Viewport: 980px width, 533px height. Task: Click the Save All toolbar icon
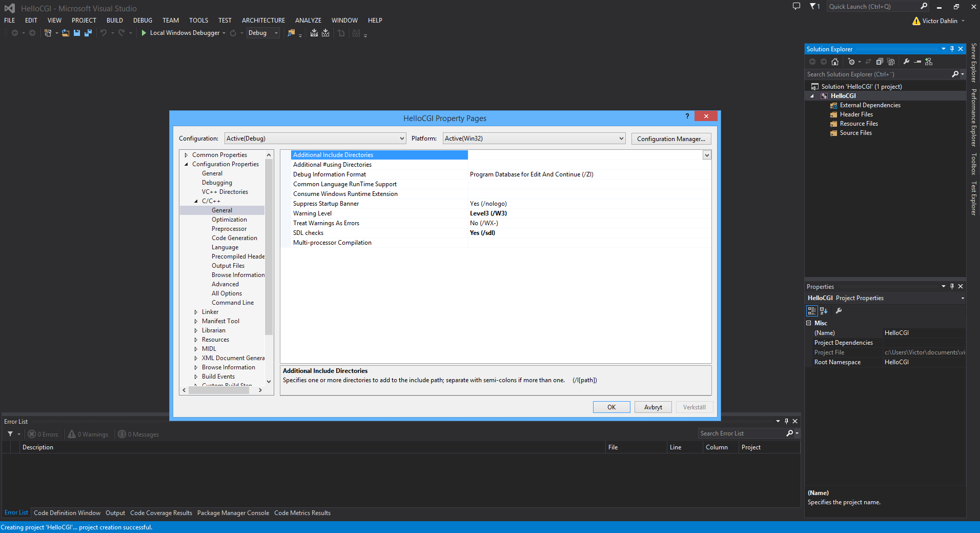point(88,33)
